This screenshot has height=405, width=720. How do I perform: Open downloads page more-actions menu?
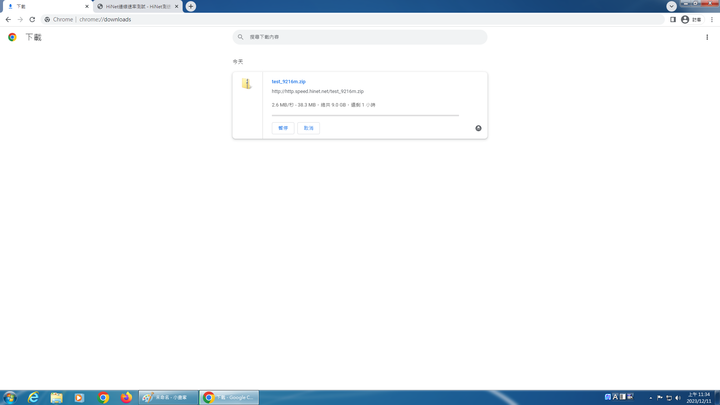pos(707,37)
